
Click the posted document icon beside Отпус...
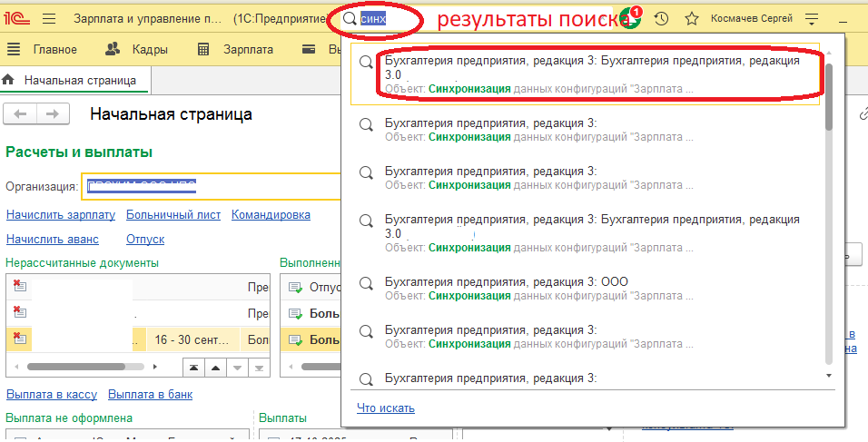pyautogui.click(x=296, y=288)
